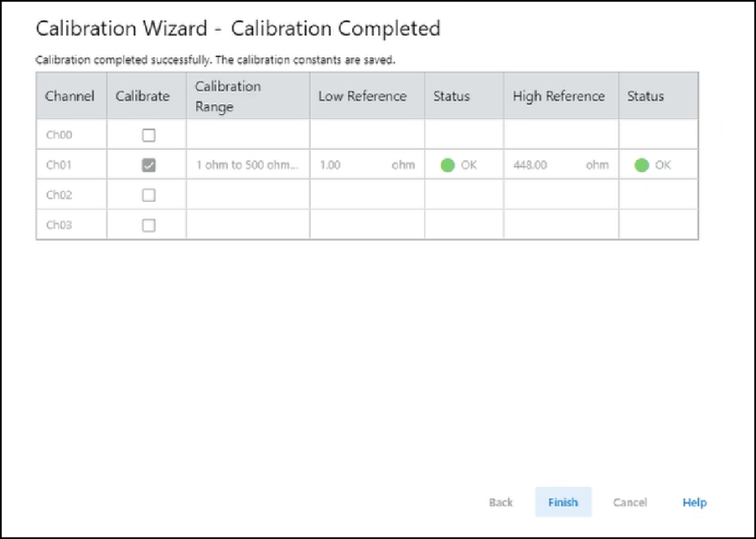Screen dimensions: 756x539
Task: Select the Ch01 channel row label
Action: 59,165
